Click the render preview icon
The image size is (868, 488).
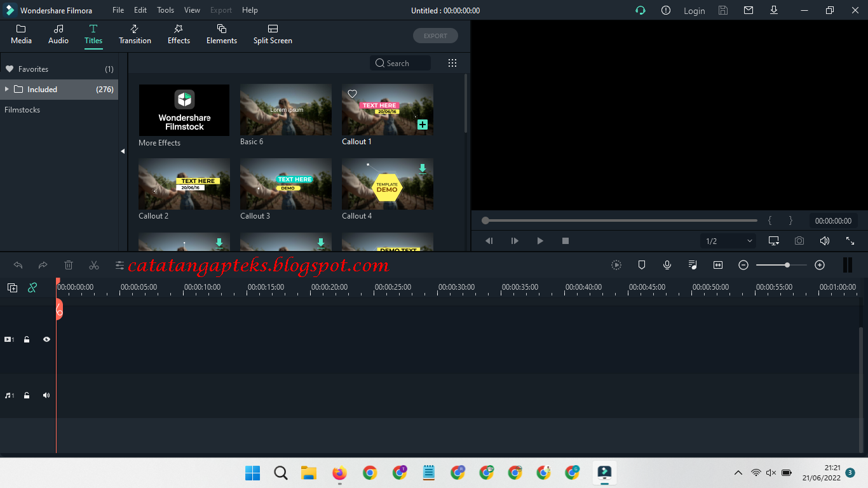pyautogui.click(x=616, y=265)
